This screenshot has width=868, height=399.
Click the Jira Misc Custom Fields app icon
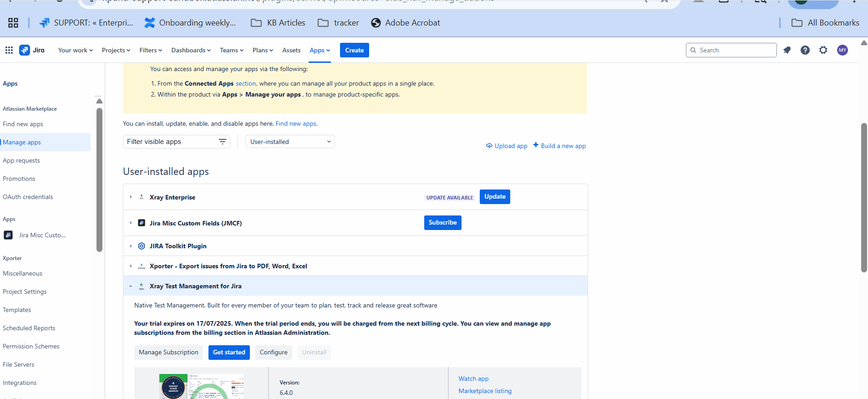(x=142, y=223)
